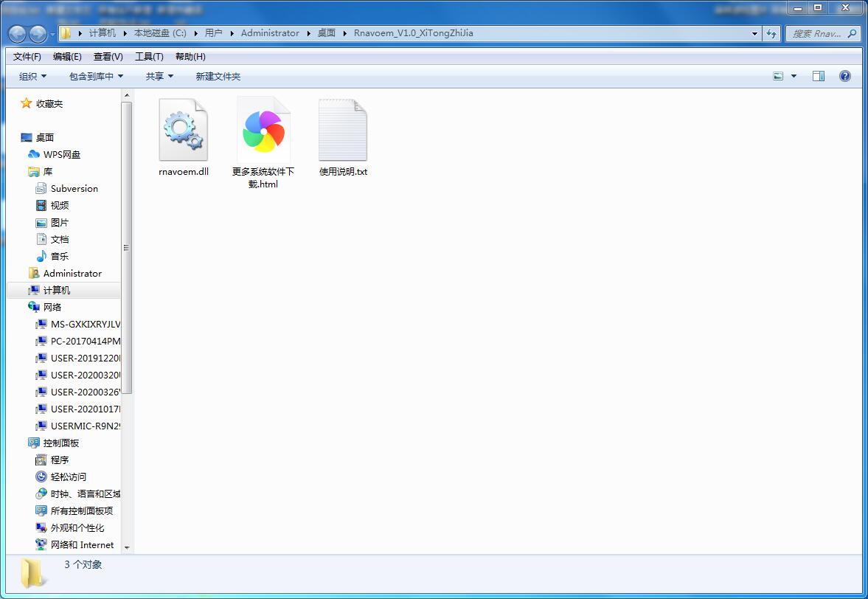Click 桌面 in the address breadcrumb

click(327, 33)
